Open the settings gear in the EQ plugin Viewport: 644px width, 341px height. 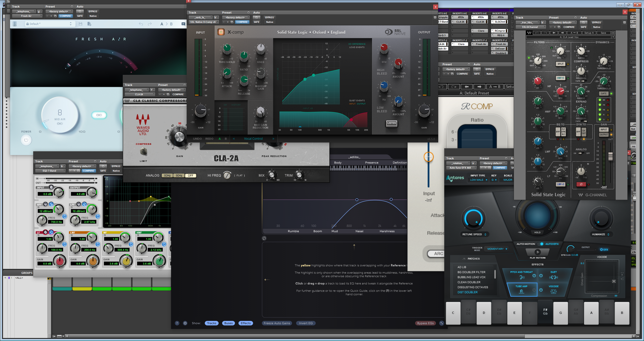click(185, 323)
